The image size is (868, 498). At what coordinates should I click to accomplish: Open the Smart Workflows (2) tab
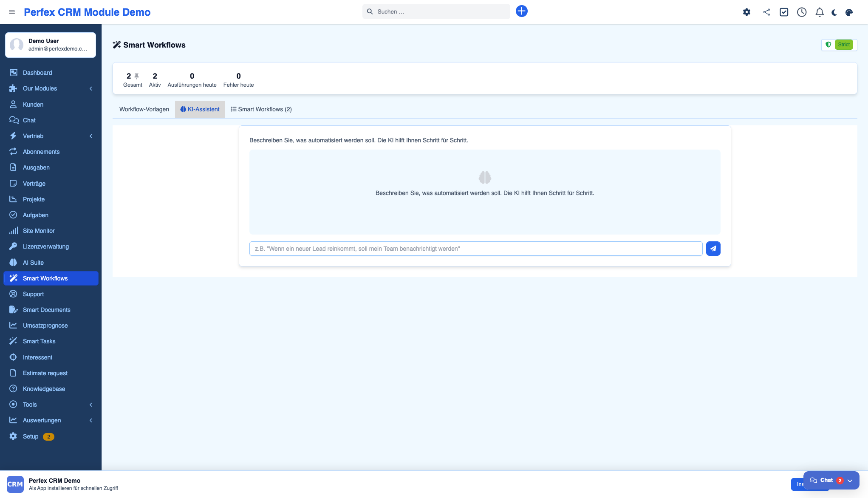point(261,109)
